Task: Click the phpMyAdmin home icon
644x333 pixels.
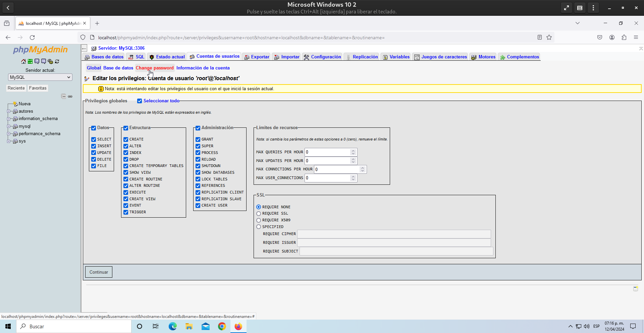Action: point(23,61)
